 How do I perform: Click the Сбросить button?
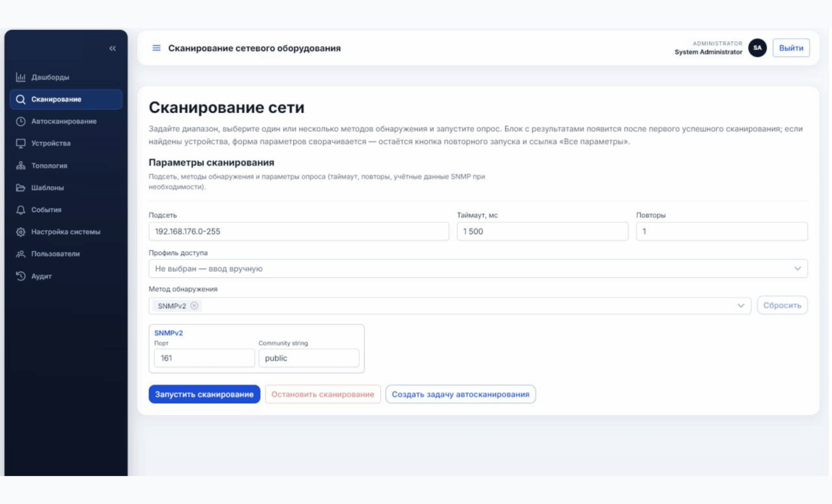coord(782,305)
